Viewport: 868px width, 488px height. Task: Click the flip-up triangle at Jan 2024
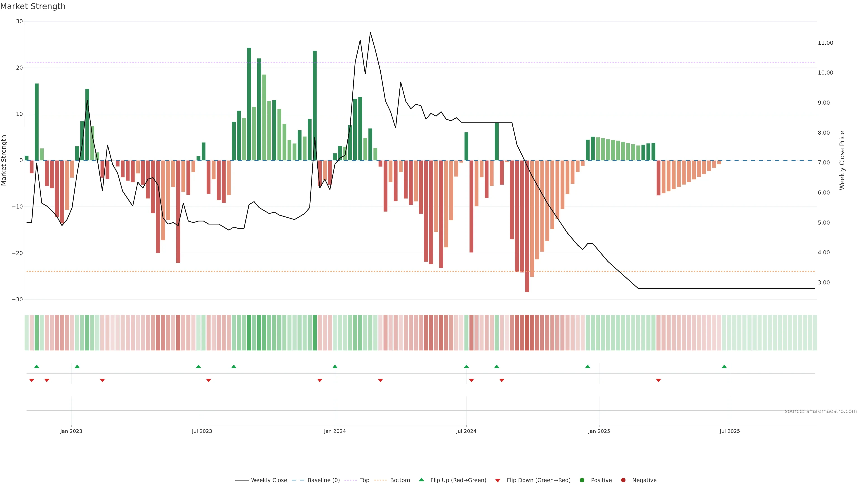click(x=335, y=366)
